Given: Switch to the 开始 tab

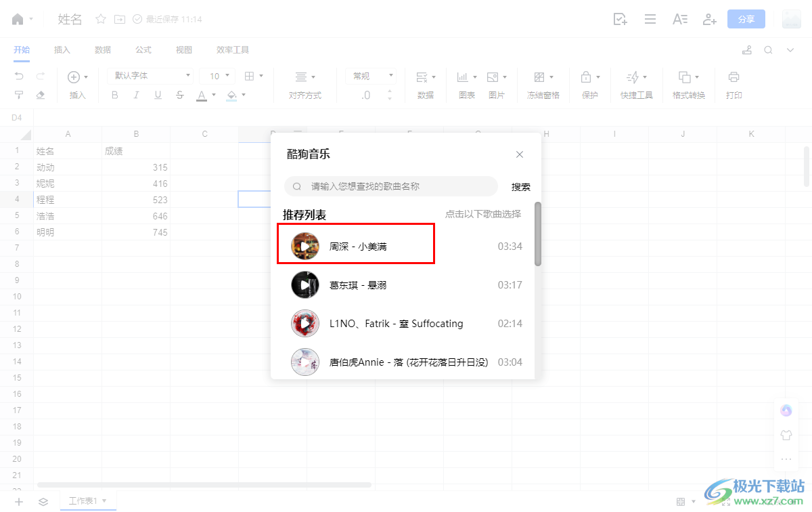Looking at the screenshot, I should coord(22,50).
